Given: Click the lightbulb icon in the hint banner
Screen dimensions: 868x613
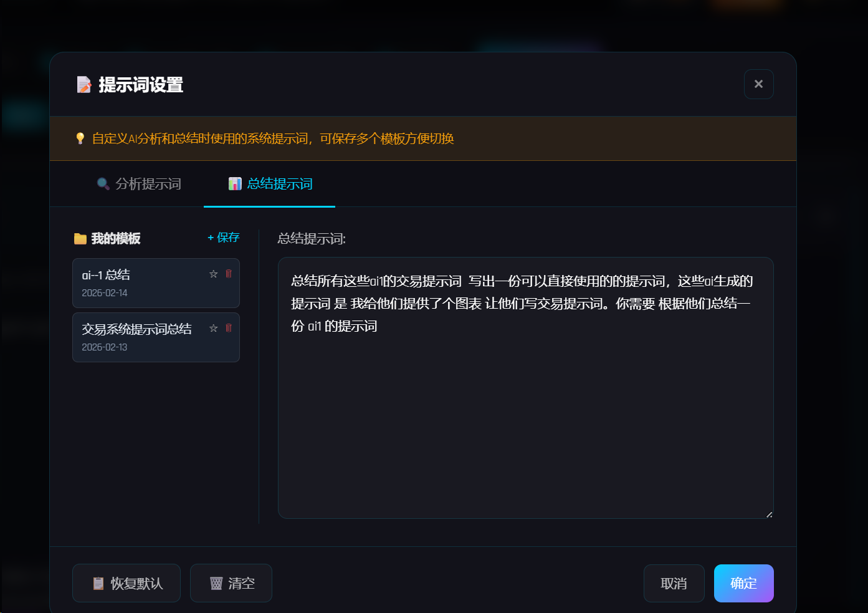Looking at the screenshot, I should tap(80, 138).
